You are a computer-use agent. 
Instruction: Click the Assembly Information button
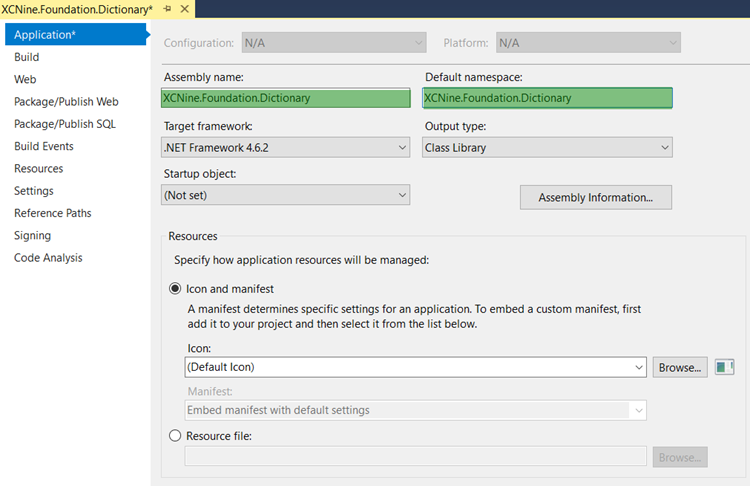pos(596,197)
